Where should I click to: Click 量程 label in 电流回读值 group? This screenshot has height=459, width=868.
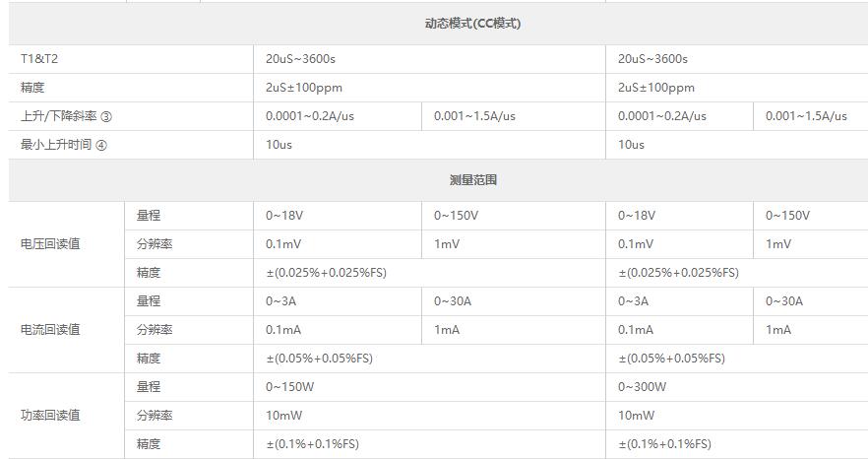click(x=149, y=301)
